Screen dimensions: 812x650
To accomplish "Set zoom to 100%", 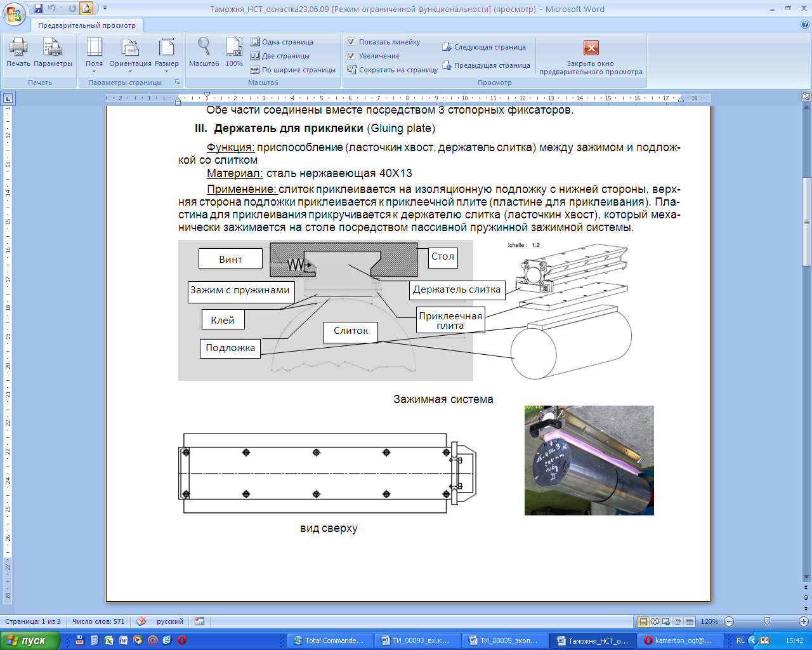I will point(234,53).
